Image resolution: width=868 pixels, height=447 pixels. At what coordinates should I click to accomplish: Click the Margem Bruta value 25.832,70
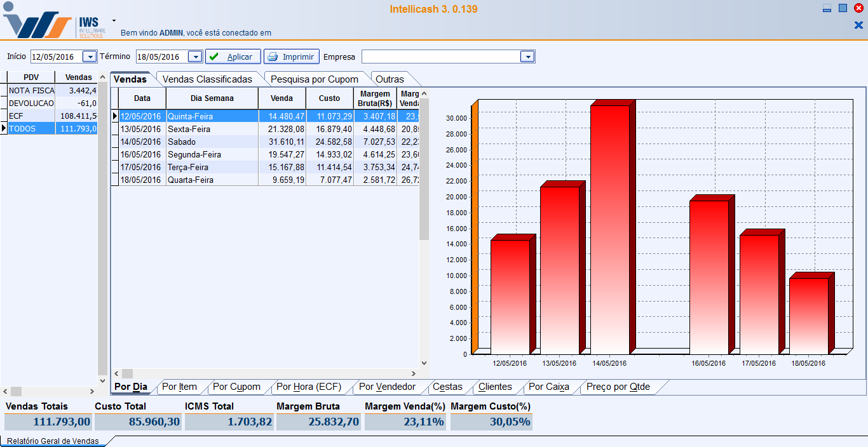[319, 422]
